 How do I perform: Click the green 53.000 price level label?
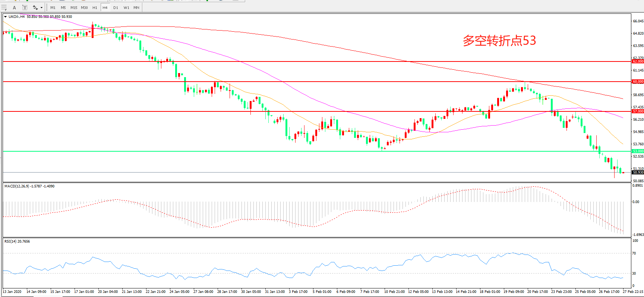638,151
